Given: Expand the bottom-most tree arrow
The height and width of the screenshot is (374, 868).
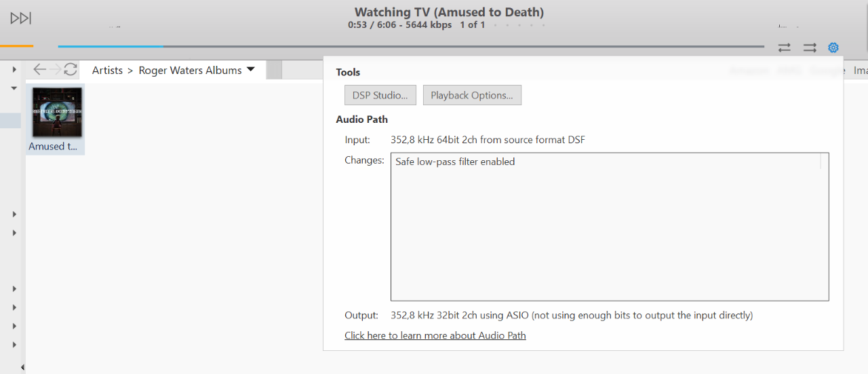Looking at the screenshot, I should click(x=14, y=344).
